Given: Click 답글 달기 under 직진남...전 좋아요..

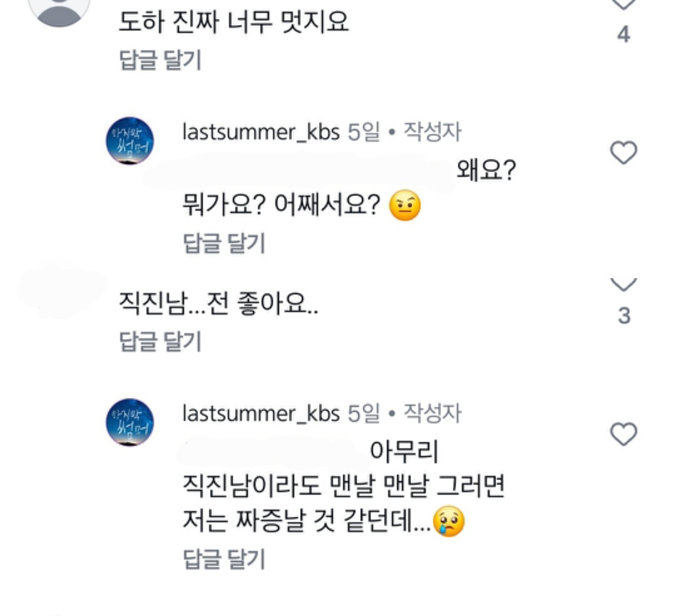Looking at the screenshot, I should coord(160,341).
